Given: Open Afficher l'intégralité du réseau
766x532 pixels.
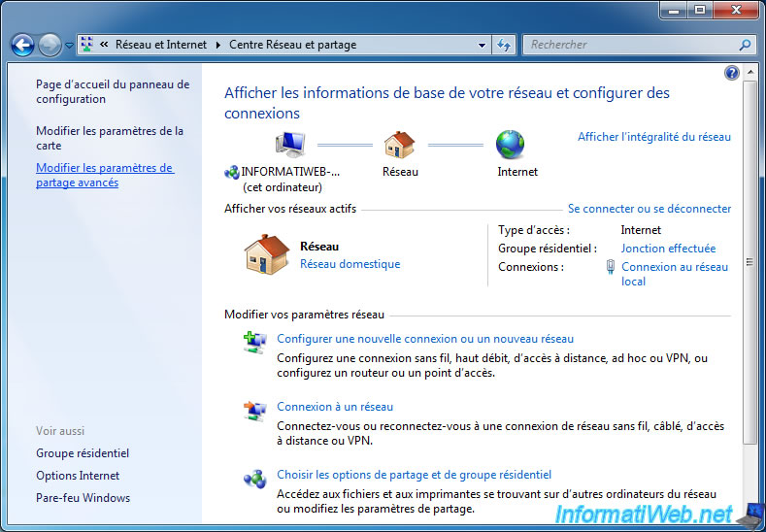Looking at the screenshot, I should [654, 137].
